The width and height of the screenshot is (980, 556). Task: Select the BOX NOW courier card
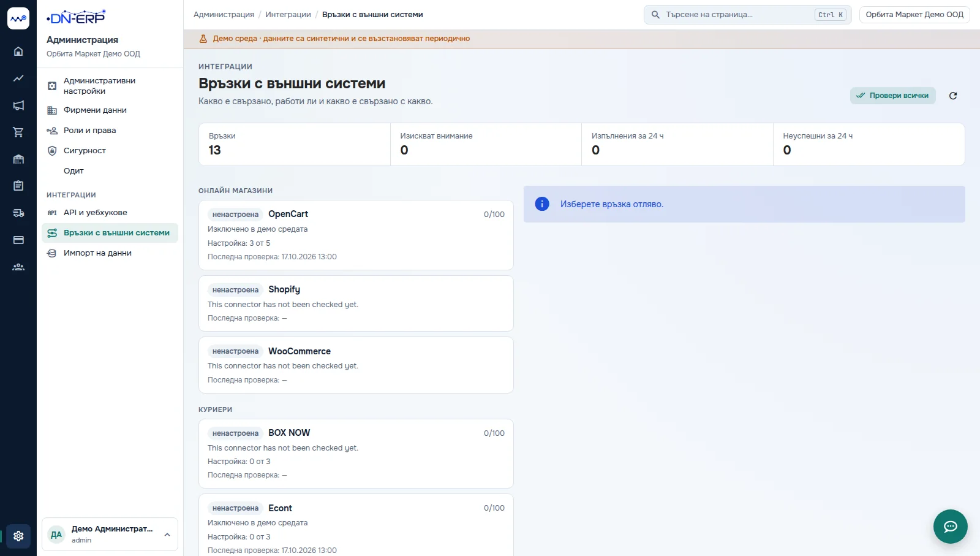356,454
